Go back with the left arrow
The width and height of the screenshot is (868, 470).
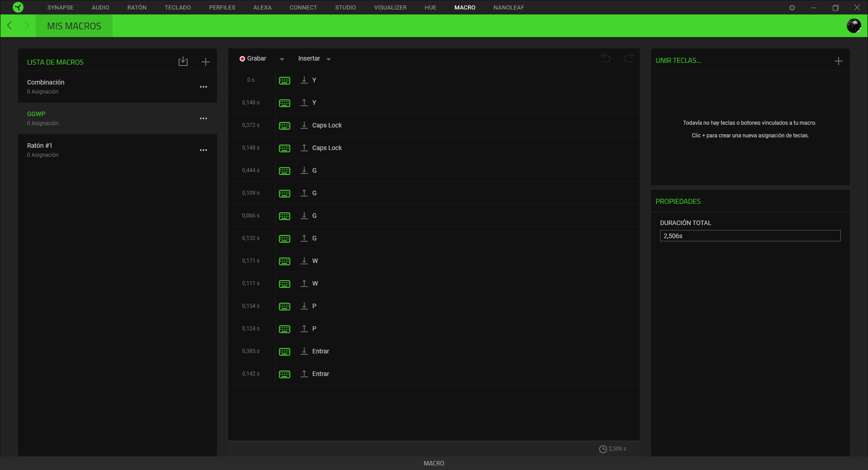[x=9, y=26]
